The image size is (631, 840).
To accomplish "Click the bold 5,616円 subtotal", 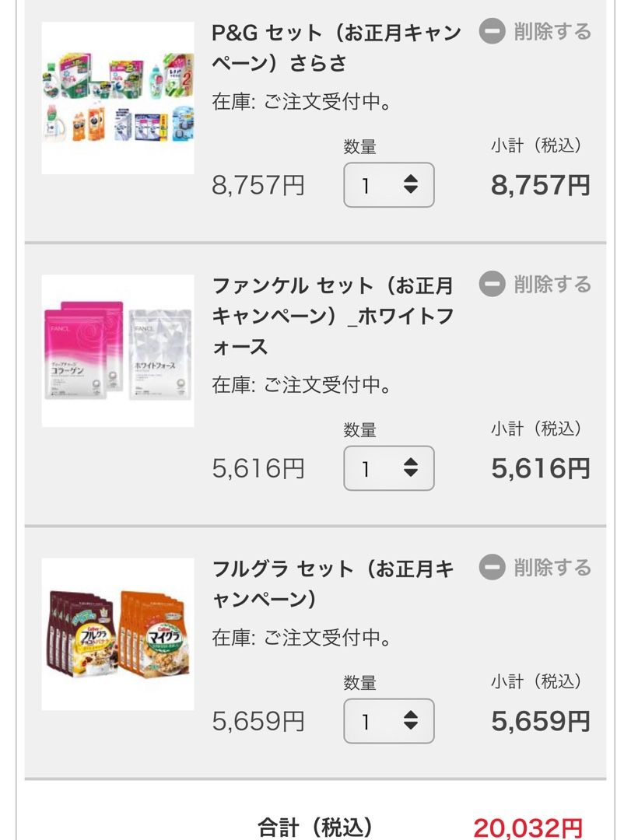I will (541, 468).
